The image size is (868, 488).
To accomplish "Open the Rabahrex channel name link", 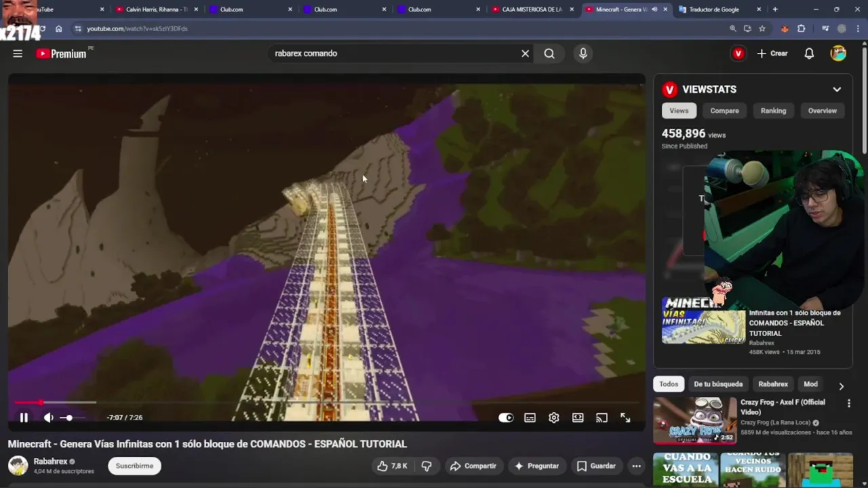I will click(51, 462).
